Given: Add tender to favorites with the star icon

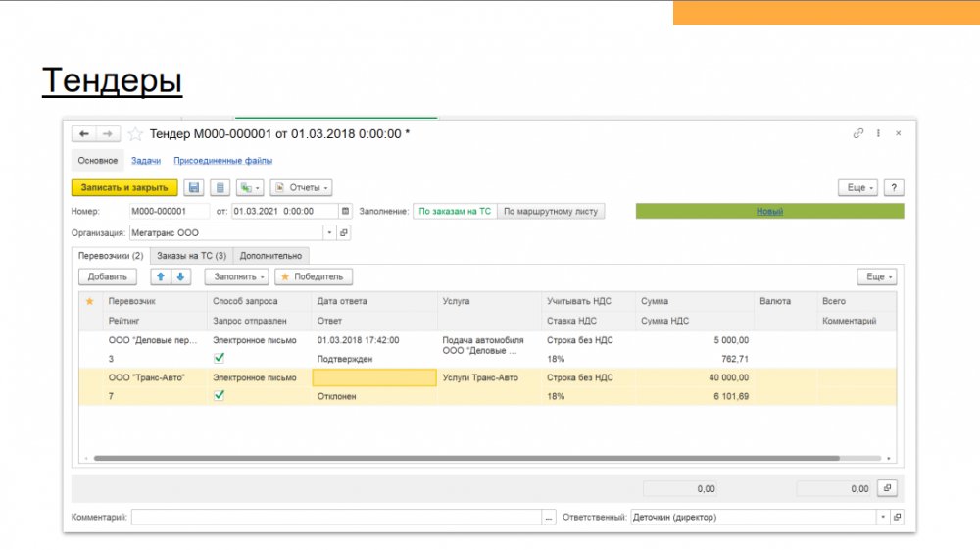Looking at the screenshot, I should 136,134.
